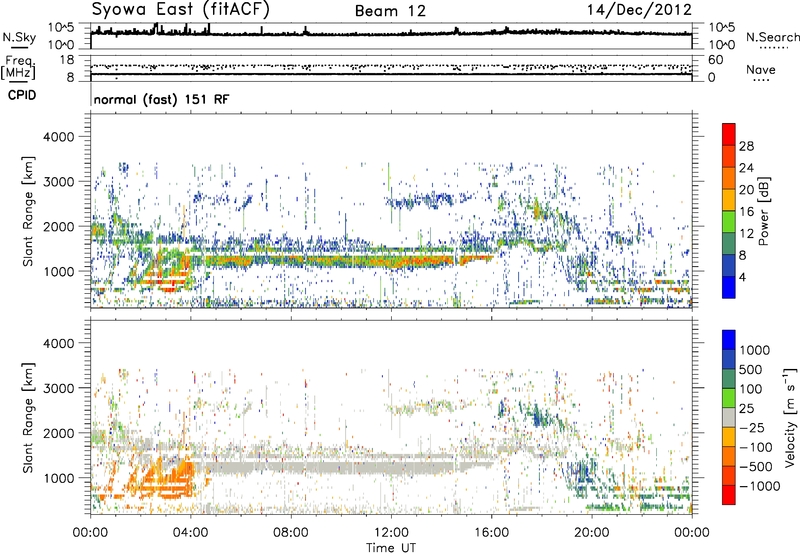Click the 'Nave' legend label
This screenshot has width=800, height=554.
pos(761,69)
